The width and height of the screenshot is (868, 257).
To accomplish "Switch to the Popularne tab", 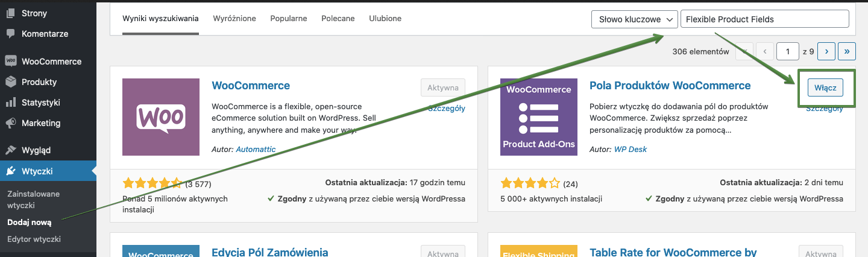I will pos(289,19).
